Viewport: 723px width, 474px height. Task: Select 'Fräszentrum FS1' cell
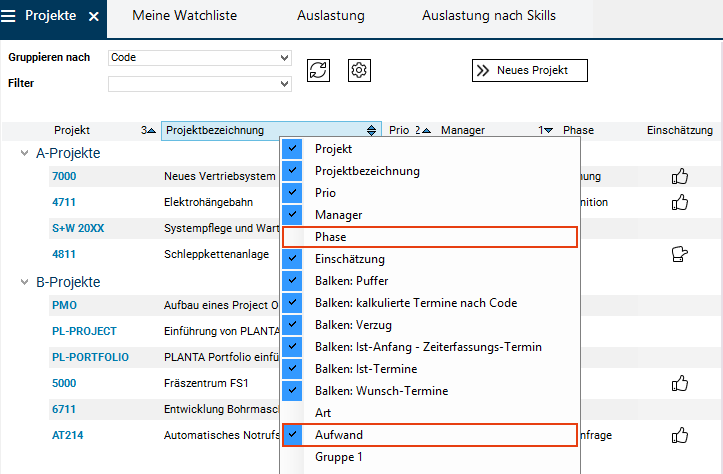point(206,383)
